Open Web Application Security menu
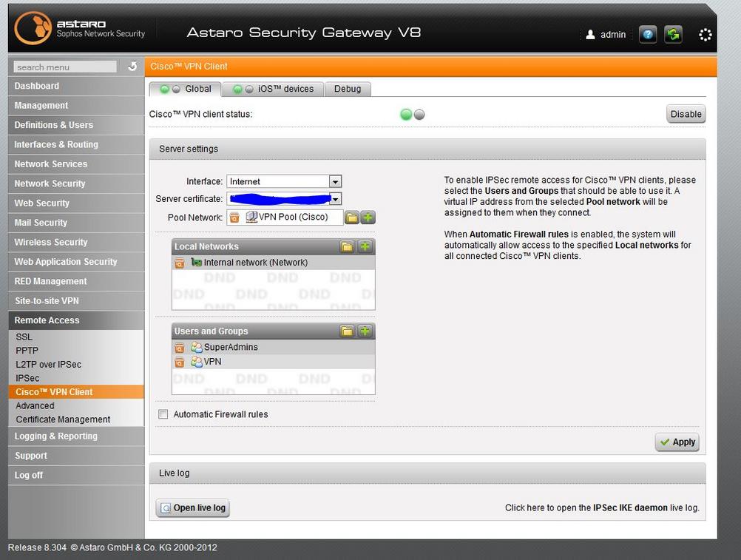The width and height of the screenshot is (741, 560). click(x=76, y=262)
